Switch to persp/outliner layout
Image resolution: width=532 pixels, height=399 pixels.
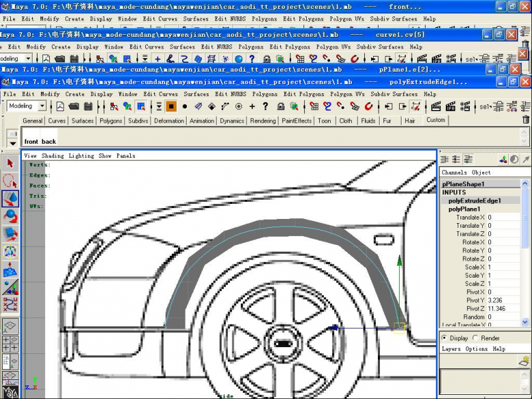(10, 361)
